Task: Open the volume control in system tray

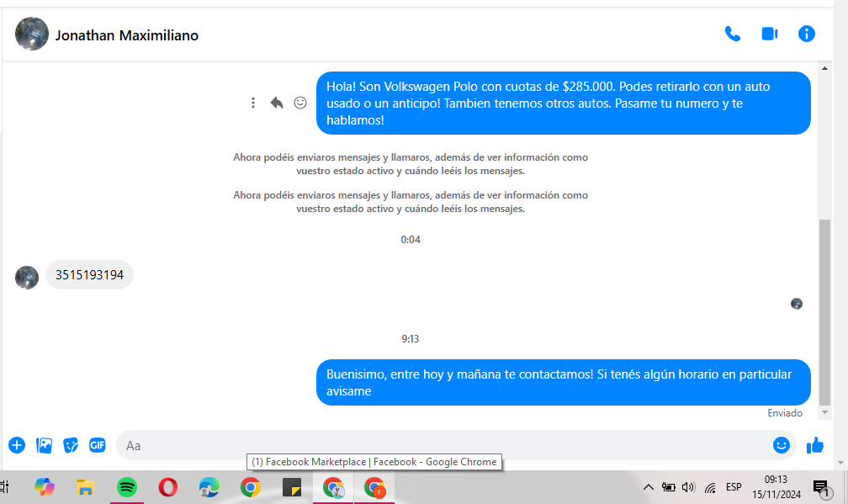Action: 689,487
